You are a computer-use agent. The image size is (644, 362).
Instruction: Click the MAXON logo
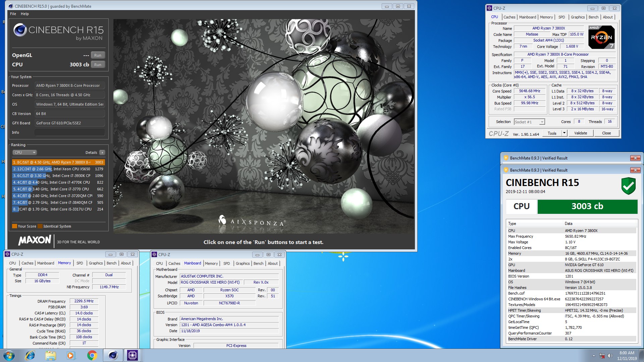[x=35, y=240]
